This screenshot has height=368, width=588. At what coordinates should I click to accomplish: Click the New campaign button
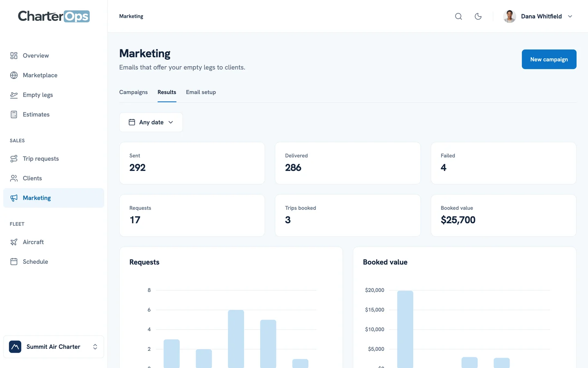click(549, 59)
